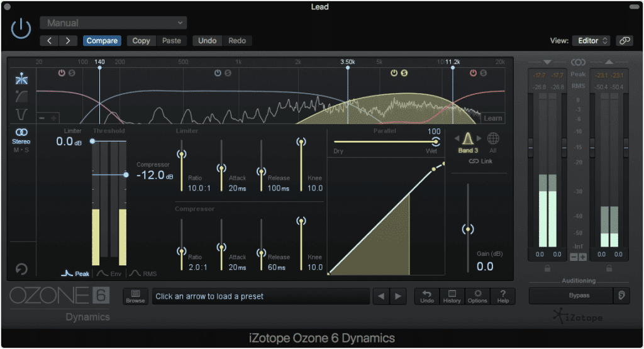Screen dimensions: 644x349
Task: Select RMS detection mode
Action: (x=143, y=274)
